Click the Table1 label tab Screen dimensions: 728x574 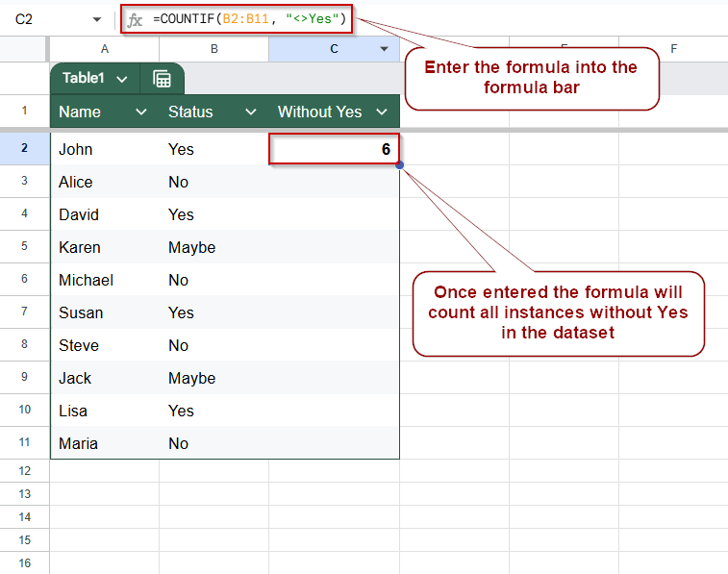point(84,78)
